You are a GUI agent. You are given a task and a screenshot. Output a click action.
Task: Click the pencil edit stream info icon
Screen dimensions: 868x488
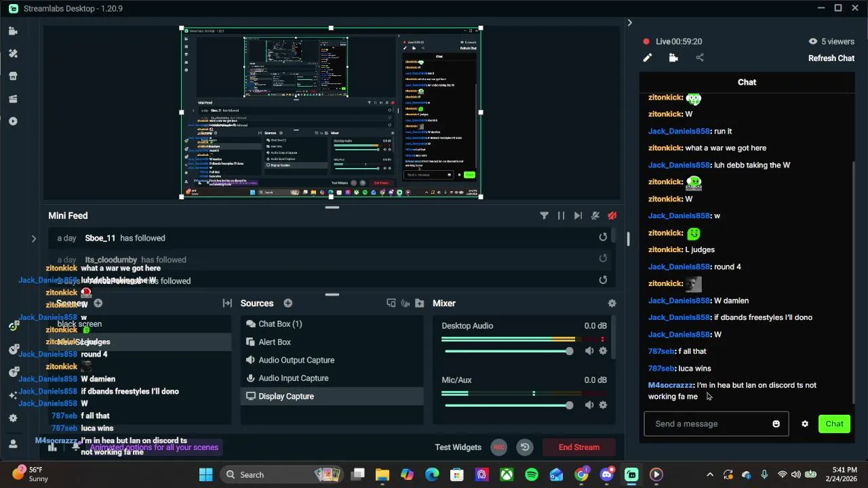click(x=648, y=58)
